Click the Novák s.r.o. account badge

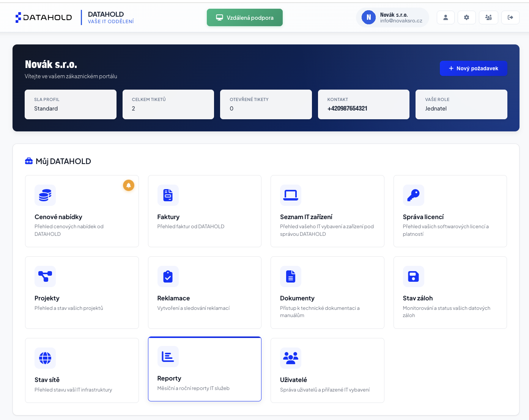392,17
